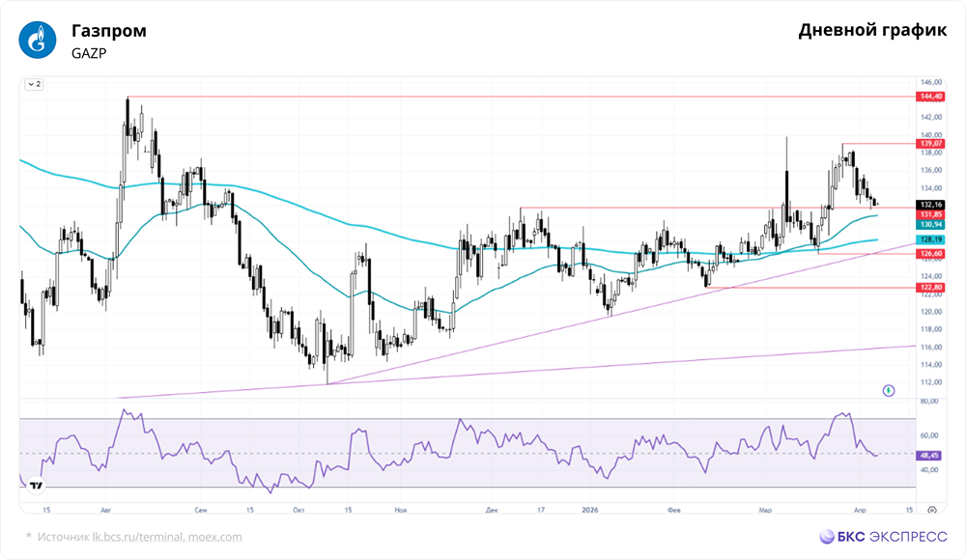Screen dimensions: 966x560
Task: Click the green lightning bolt icon
Action: click(889, 390)
